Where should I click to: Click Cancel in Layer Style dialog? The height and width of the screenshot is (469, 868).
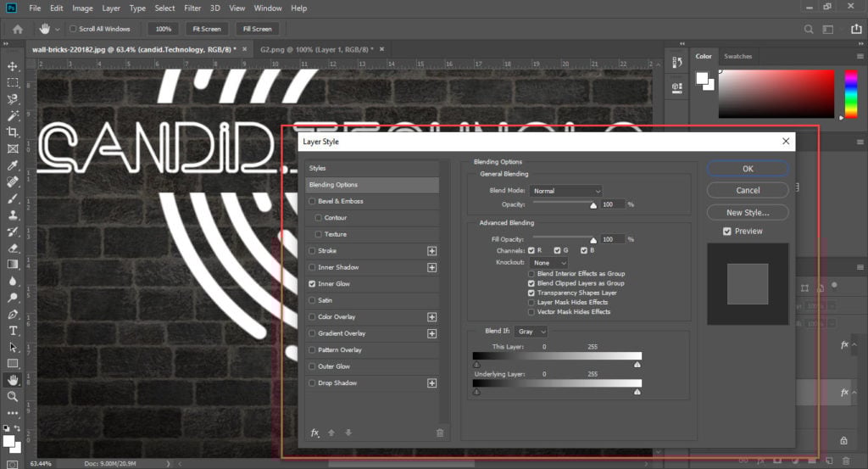point(748,191)
